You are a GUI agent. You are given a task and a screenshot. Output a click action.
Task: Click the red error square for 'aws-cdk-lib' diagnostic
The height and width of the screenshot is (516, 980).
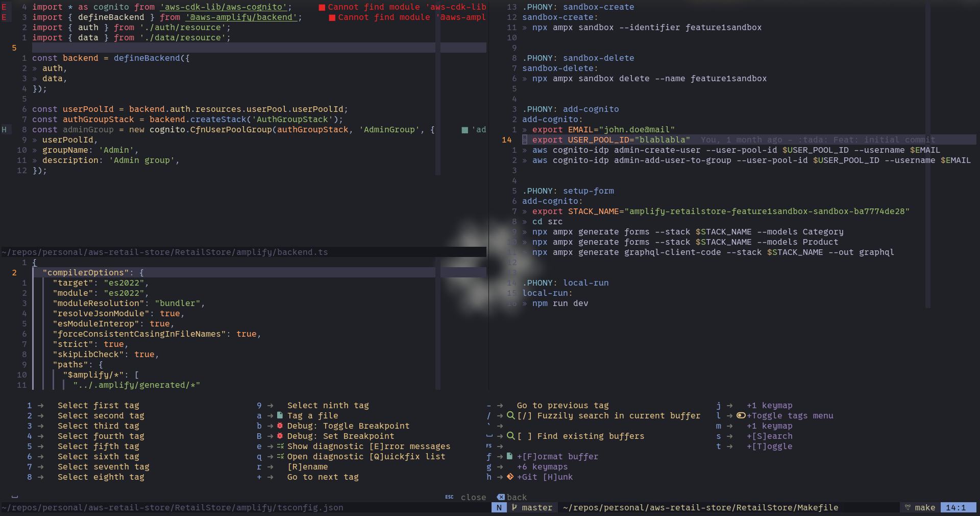[322, 7]
